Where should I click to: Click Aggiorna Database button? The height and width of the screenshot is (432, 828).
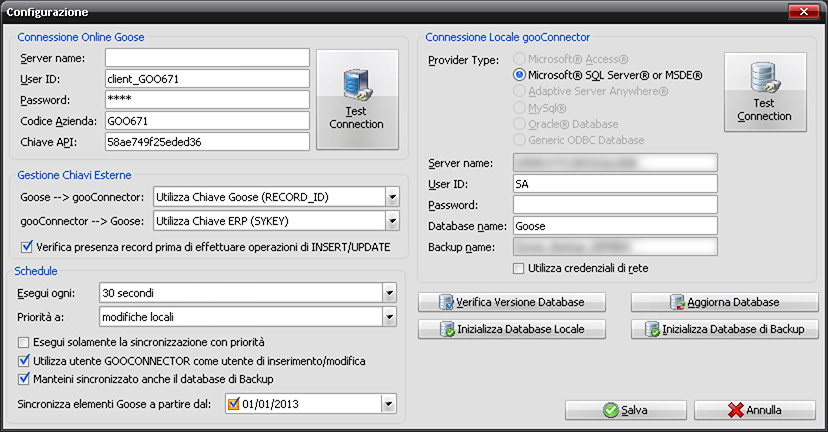(724, 302)
